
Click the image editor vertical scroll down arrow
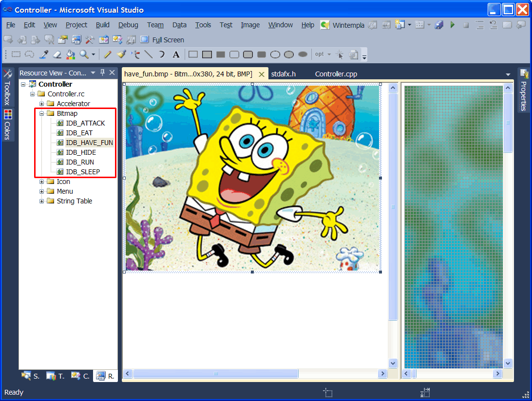pyautogui.click(x=393, y=364)
